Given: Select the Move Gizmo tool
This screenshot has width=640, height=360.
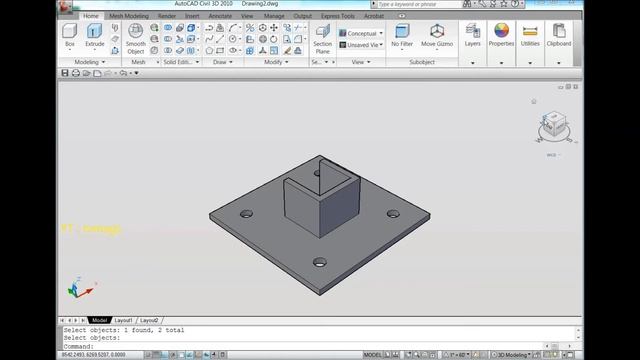Looking at the screenshot, I should (437, 36).
